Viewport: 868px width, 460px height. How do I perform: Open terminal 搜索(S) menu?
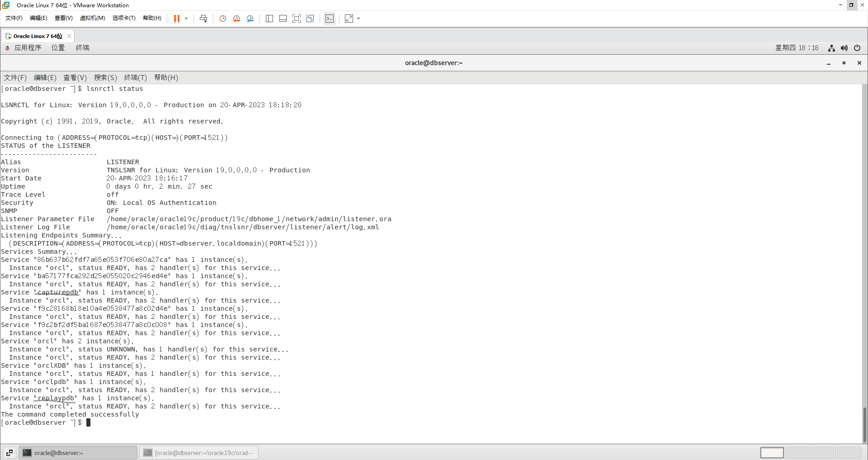[x=105, y=78]
